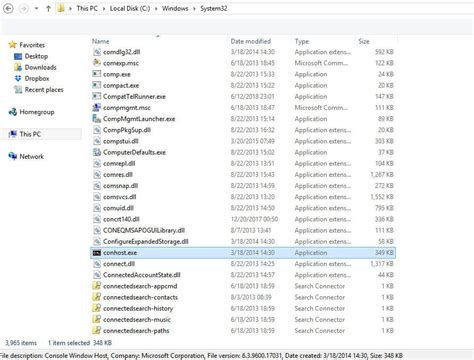Viewport: 474px width, 360px height.
Task: Select the file name compstui.dll
Action: 121,141
